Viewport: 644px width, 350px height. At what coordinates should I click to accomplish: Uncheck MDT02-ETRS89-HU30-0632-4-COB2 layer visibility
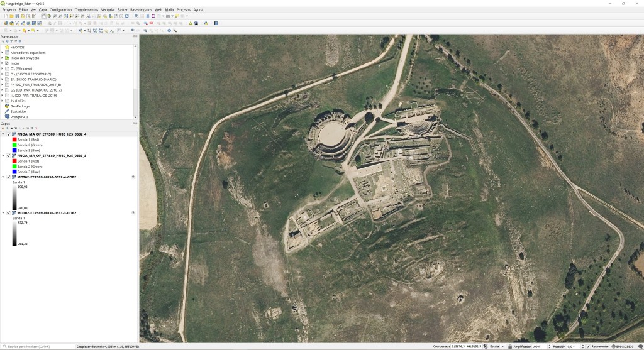pos(8,177)
